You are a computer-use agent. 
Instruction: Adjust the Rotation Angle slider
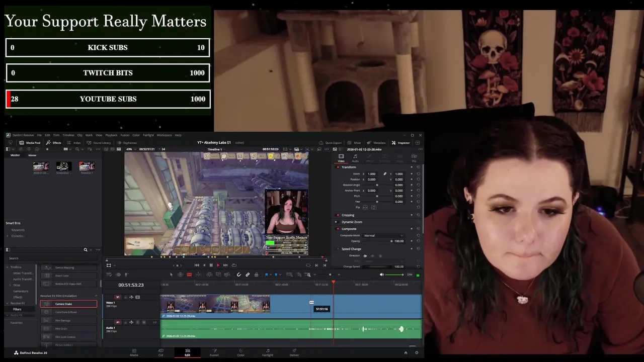click(x=377, y=185)
